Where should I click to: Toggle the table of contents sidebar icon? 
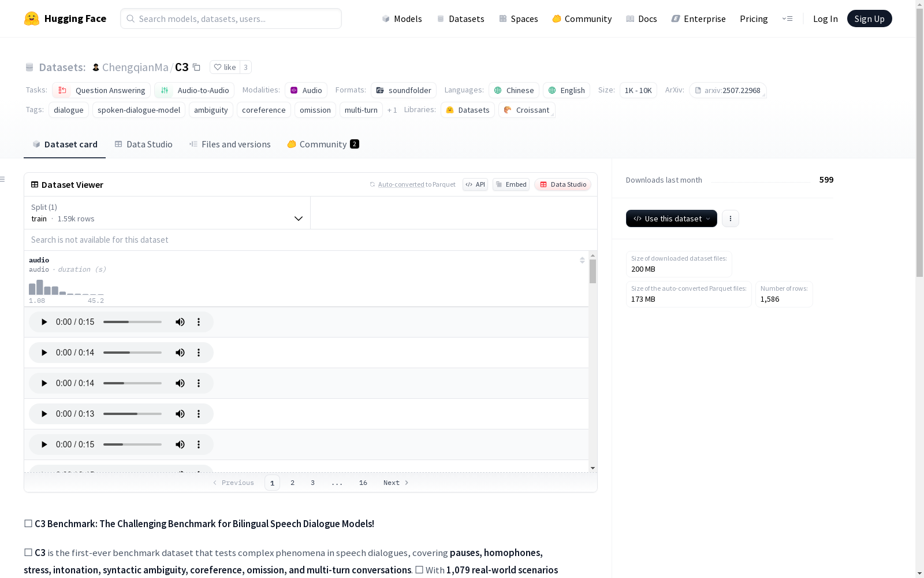pyautogui.click(x=2, y=179)
